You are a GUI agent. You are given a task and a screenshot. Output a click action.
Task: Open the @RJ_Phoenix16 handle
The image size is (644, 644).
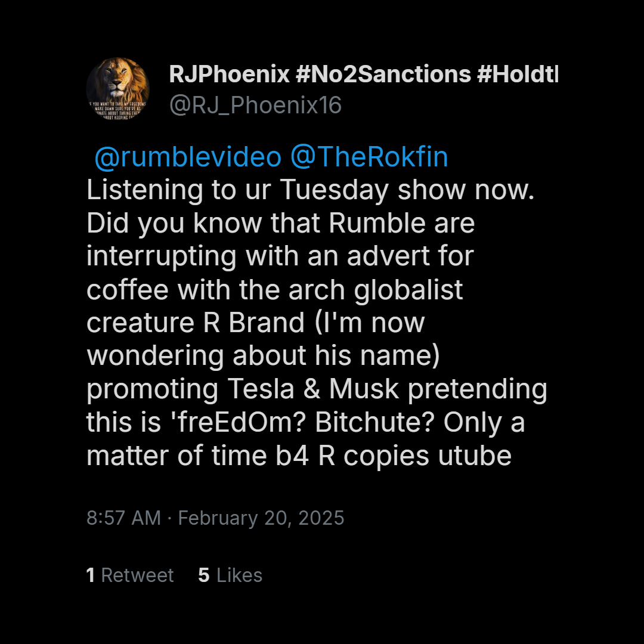[255, 105]
